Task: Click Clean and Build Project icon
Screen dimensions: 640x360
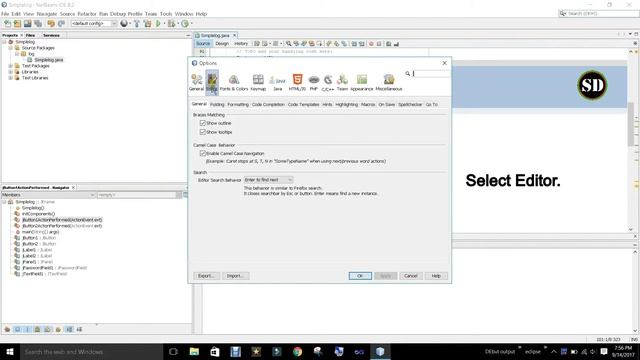Action: coord(147,24)
